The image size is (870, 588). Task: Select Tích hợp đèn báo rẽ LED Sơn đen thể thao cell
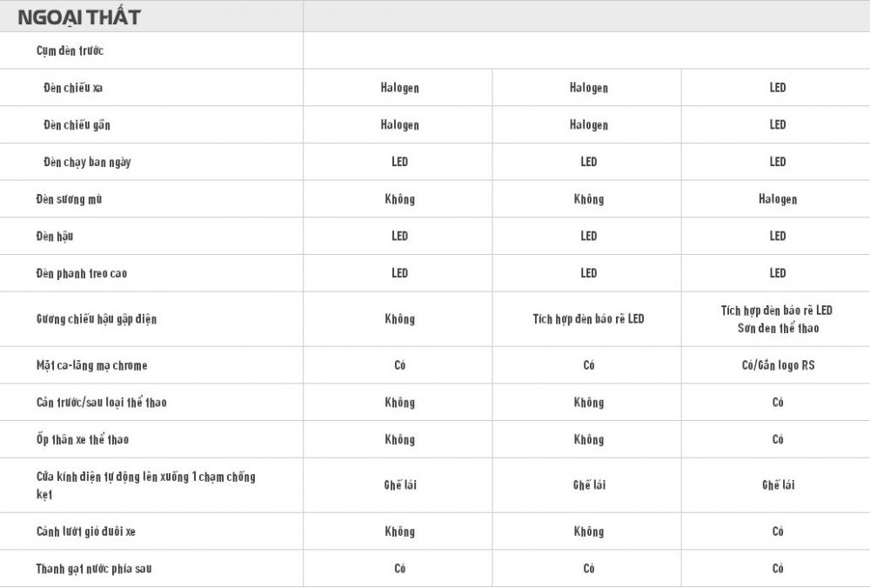(776, 319)
